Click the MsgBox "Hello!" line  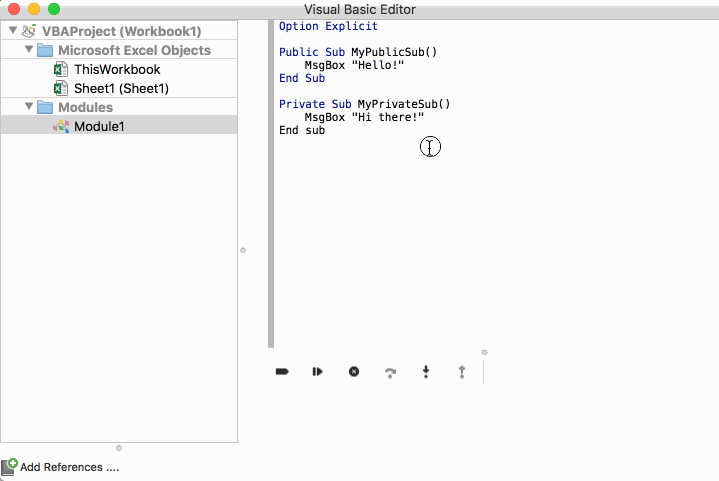[x=354, y=65]
